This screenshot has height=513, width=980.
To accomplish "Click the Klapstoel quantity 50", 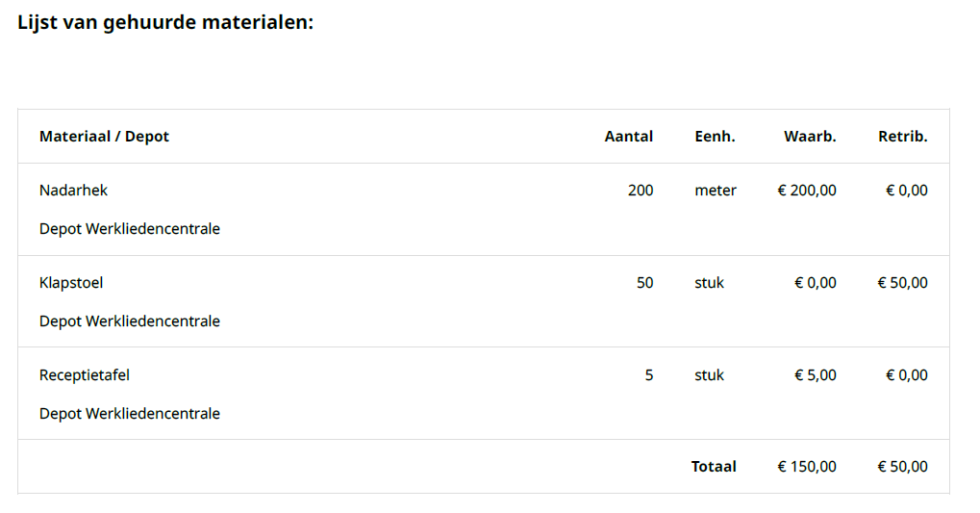I will 644,283.
